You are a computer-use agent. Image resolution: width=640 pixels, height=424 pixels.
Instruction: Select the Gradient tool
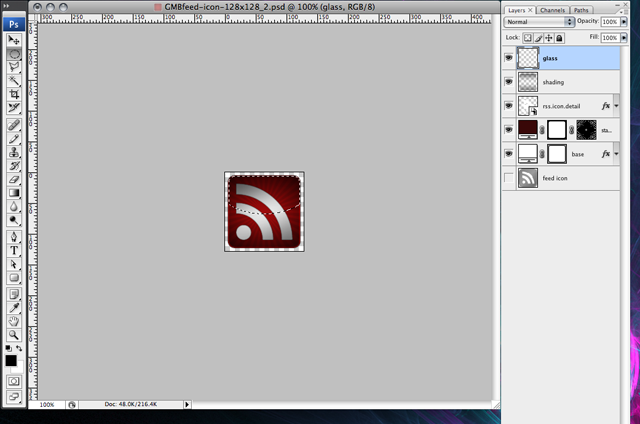[14, 192]
